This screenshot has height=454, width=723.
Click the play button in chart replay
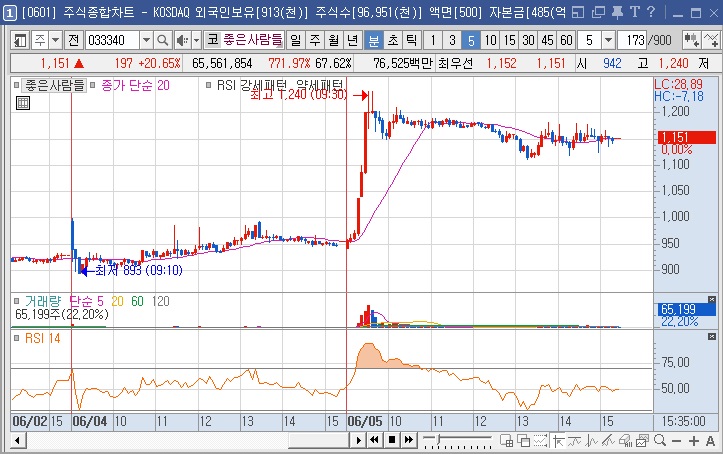pos(358,440)
